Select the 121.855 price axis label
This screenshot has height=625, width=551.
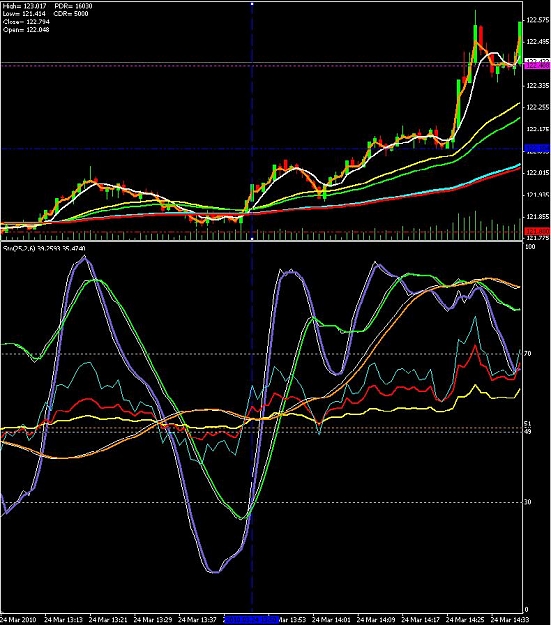coord(537,216)
